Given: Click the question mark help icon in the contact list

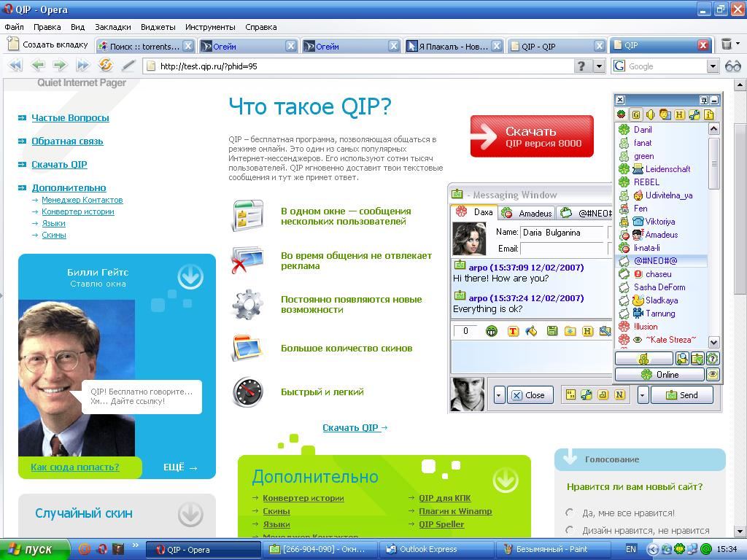Looking at the screenshot, I should tap(712, 359).
